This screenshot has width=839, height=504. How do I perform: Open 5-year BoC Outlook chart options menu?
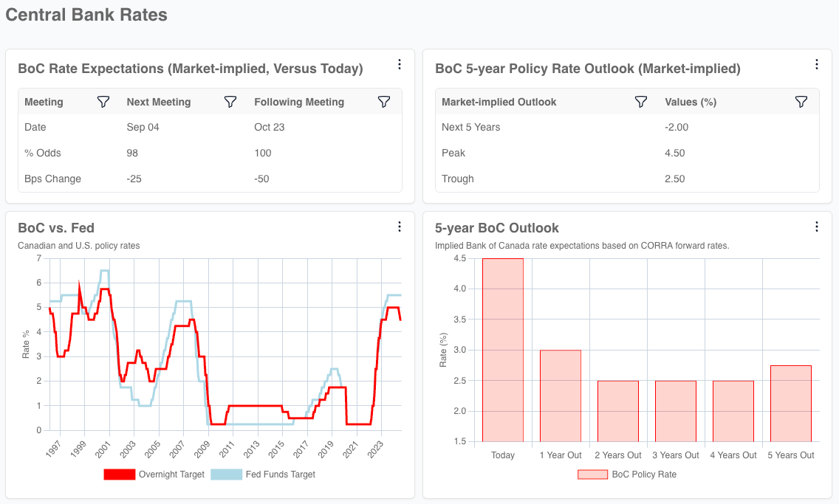click(817, 227)
